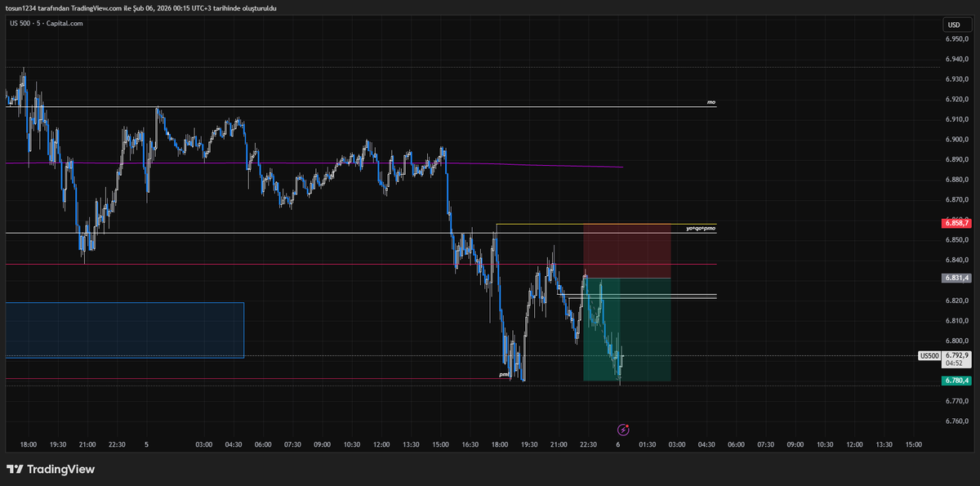Click the USD currency label on price axis

tap(954, 25)
